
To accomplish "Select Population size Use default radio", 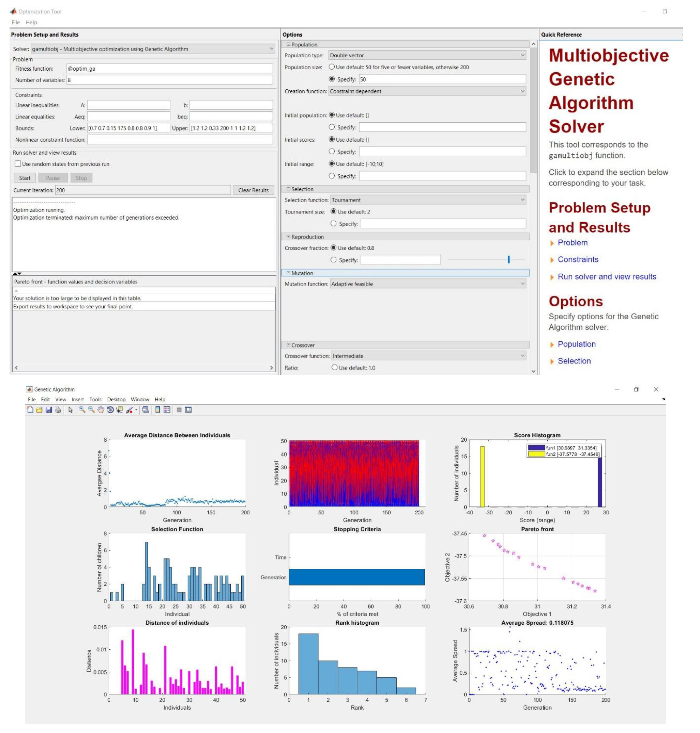I will (x=332, y=67).
